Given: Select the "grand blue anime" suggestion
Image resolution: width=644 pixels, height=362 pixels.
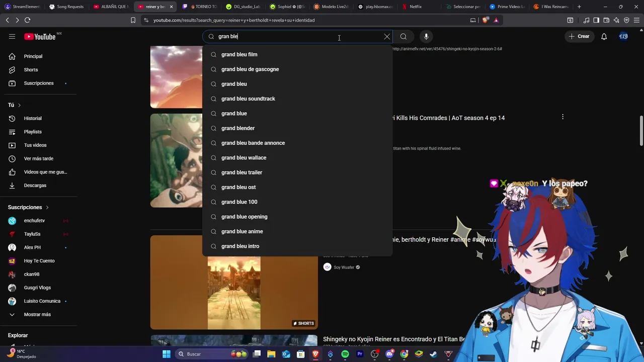Looking at the screenshot, I should (297, 231).
